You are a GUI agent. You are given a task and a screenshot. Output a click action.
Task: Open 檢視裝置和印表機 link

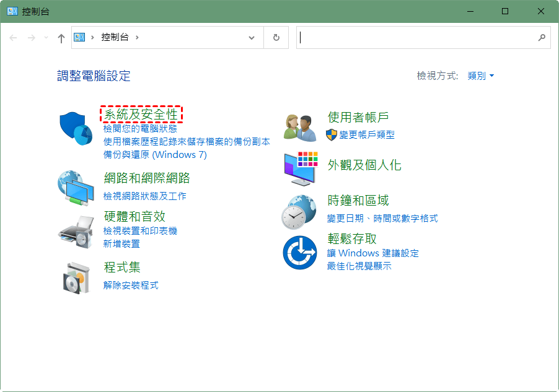tap(140, 231)
